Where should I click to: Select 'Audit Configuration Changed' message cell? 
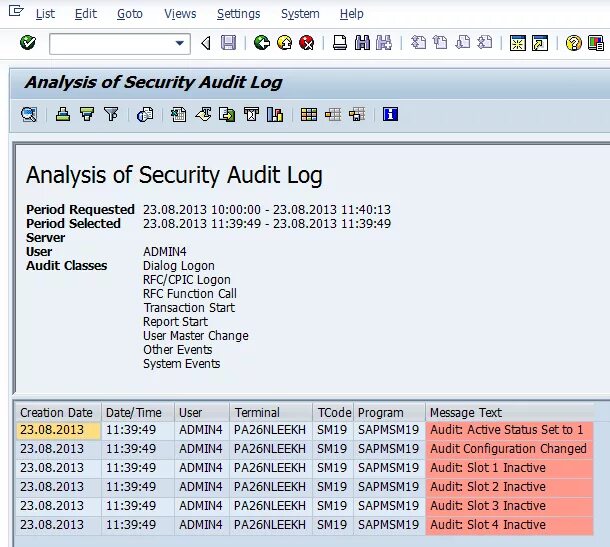tap(509, 449)
